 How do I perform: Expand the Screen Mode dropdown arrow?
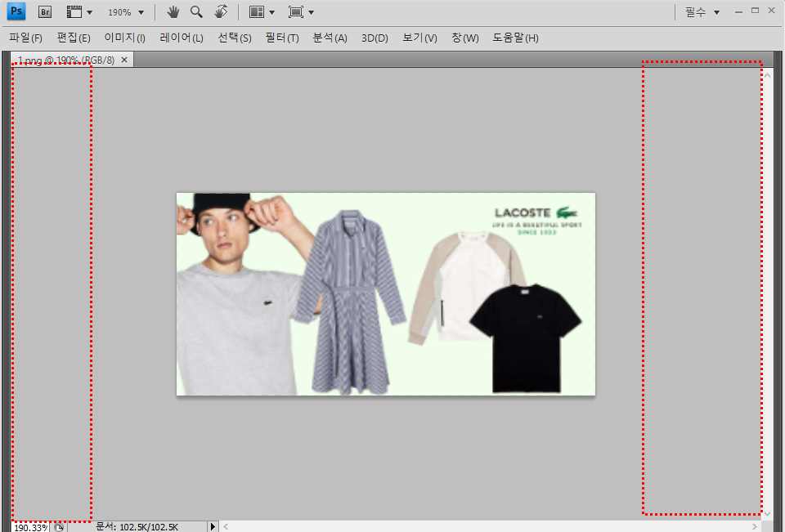pyautogui.click(x=311, y=12)
